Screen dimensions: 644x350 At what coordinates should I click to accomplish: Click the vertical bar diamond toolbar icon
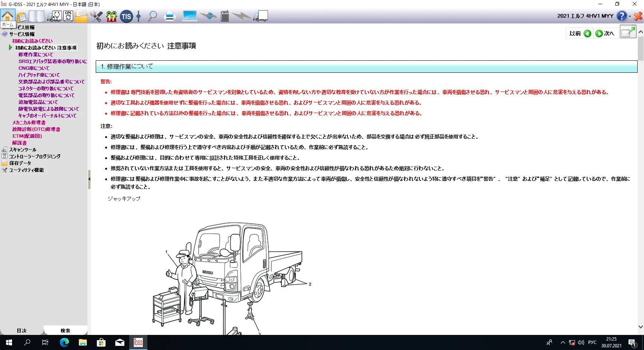pyautogui.click(x=139, y=16)
